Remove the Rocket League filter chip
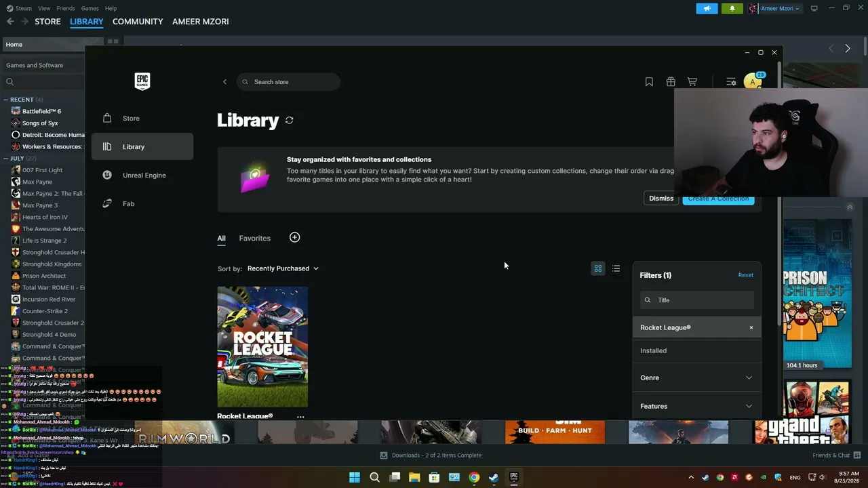The image size is (868, 488). tap(751, 328)
